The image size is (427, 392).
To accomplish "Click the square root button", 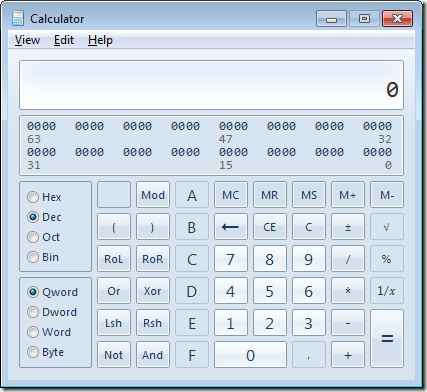I will pyautogui.click(x=387, y=227).
